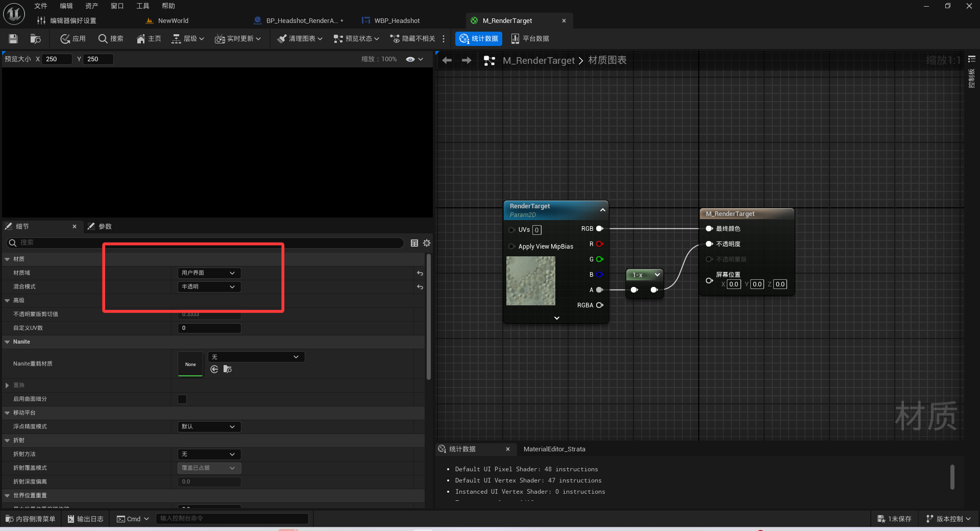
Task: Collapse the 材质 section
Action: 7,259
